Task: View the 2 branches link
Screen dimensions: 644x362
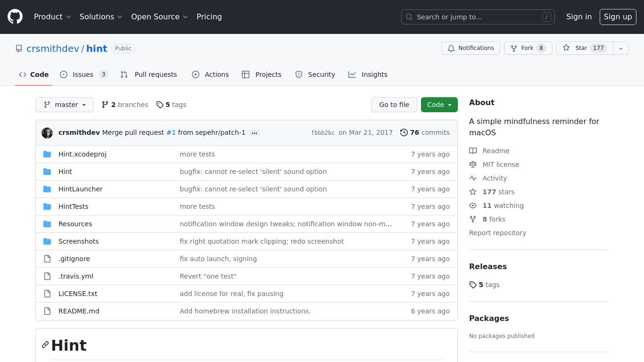Action: (x=125, y=105)
